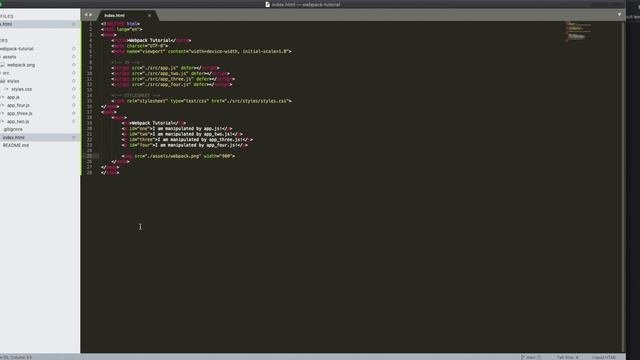Click status badge on webpack.png row
The width and height of the screenshot is (640, 360).
(x=73, y=65)
